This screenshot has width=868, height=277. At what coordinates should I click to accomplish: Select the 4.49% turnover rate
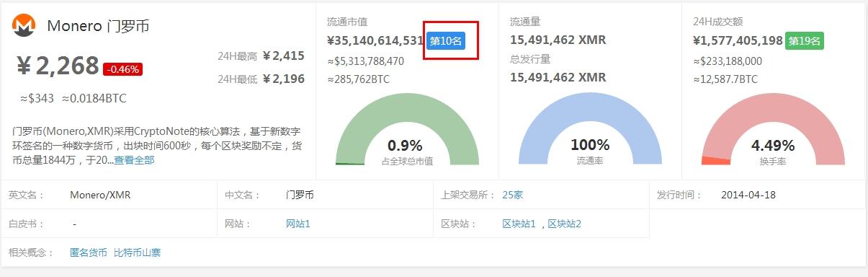pos(773,146)
